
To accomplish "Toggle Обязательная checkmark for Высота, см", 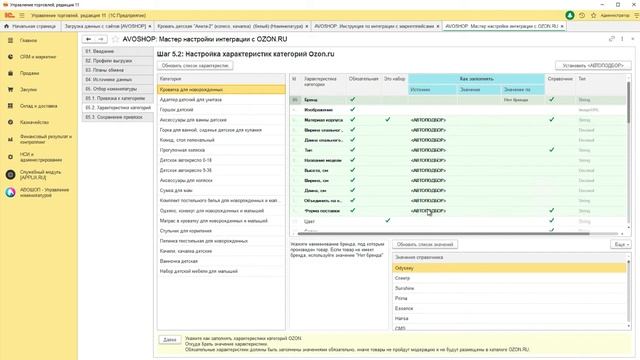I will [353, 170].
